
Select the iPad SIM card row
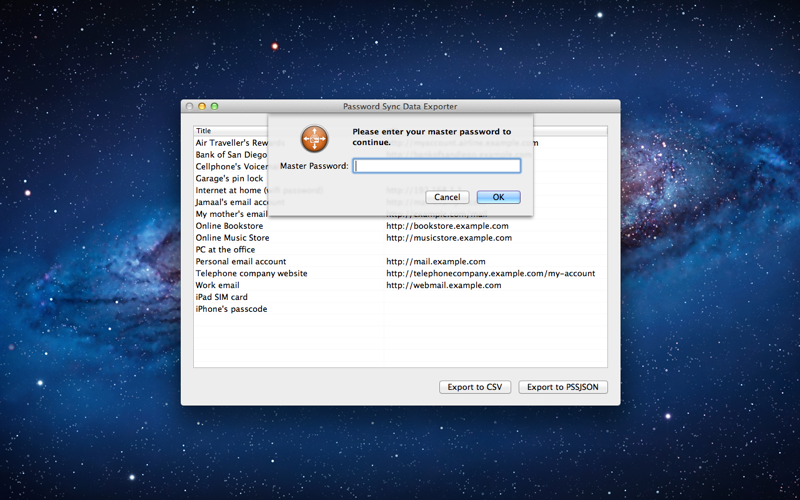[x=400, y=297]
